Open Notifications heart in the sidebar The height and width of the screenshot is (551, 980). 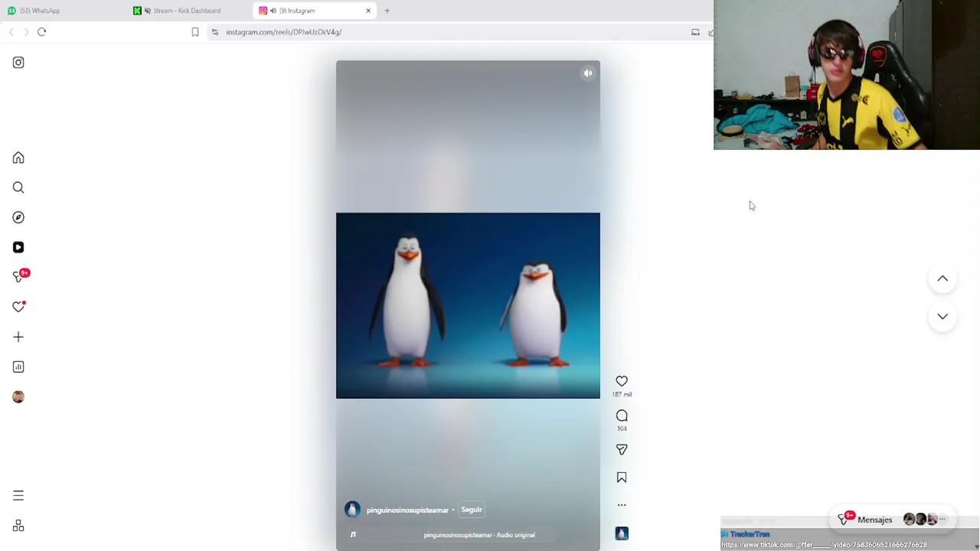pyautogui.click(x=18, y=307)
